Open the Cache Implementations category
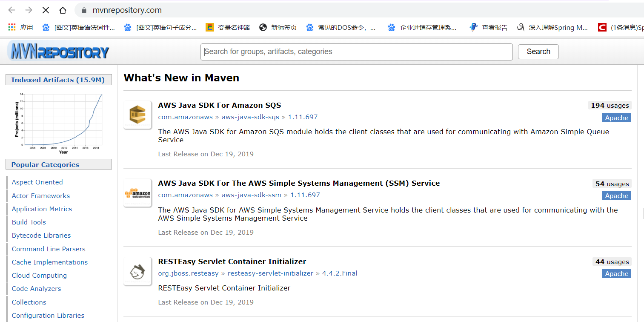The image size is (644, 322). (x=50, y=262)
